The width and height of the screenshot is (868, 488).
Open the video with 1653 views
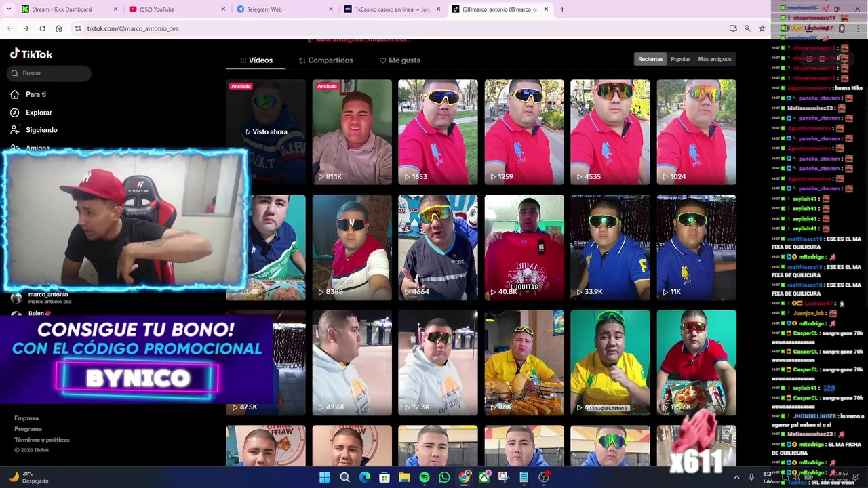[x=438, y=132]
